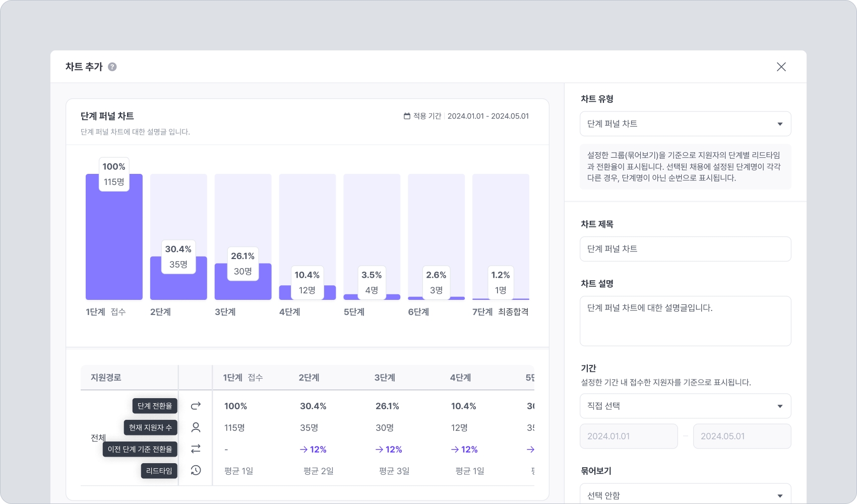Click the end date field 2024.05.01
The image size is (857, 504).
pos(742,436)
